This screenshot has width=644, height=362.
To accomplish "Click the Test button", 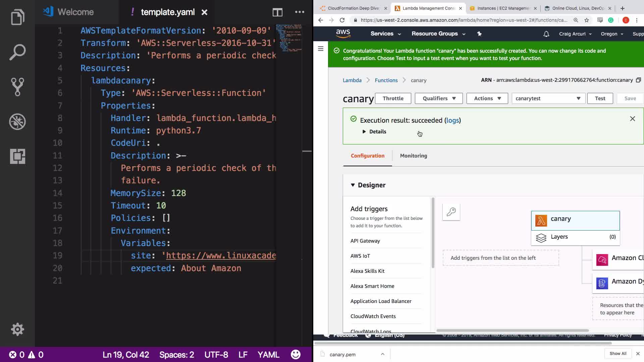I will (x=600, y=99).
